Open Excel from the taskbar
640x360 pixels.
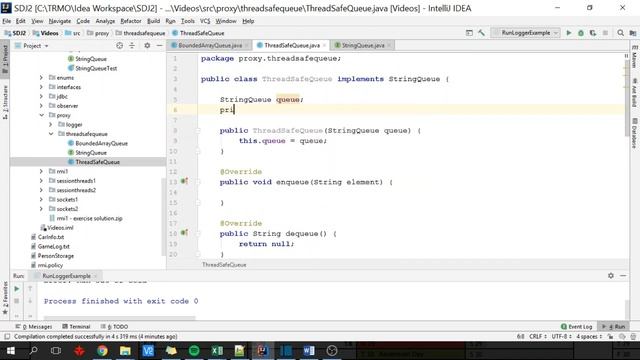coord(217,351)
